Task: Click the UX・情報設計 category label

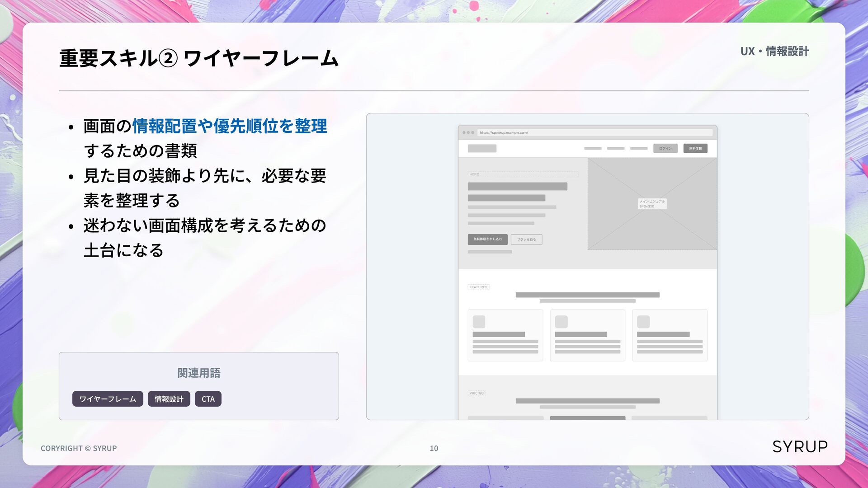Action: pos(774,51)
